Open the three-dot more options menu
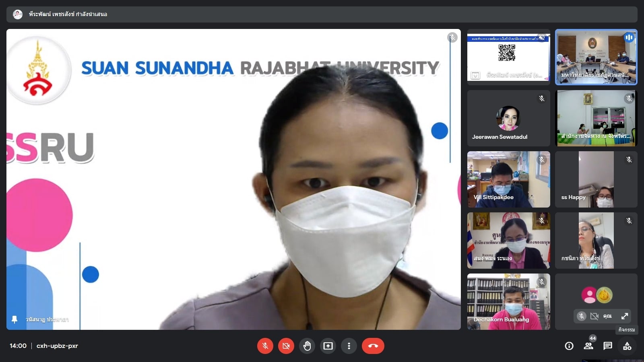The height and width of the screenshot is (362, 644). coord(349,346)
